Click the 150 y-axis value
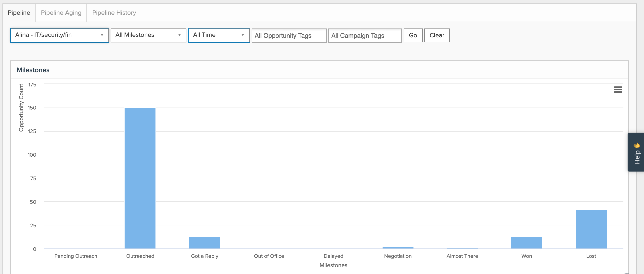Screen dimensions: 644x274 coord(32,108)
